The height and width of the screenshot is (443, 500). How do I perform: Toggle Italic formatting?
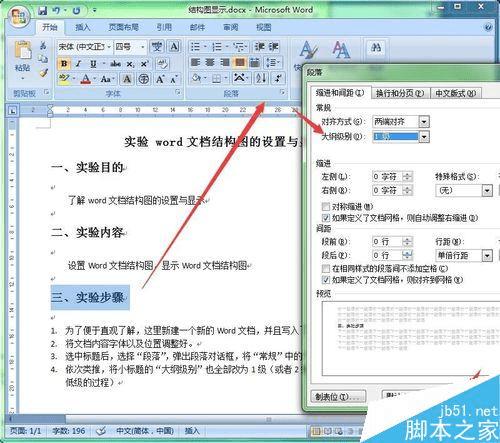(79, 63)
